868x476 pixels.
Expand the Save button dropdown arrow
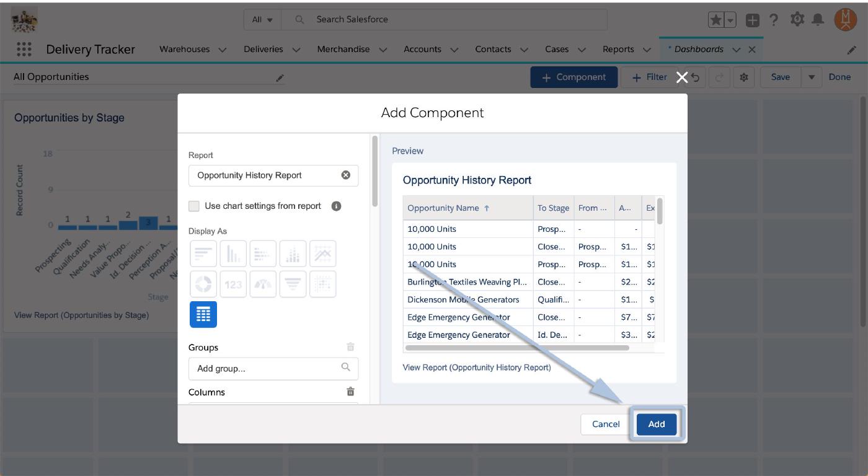click(811, 77)
